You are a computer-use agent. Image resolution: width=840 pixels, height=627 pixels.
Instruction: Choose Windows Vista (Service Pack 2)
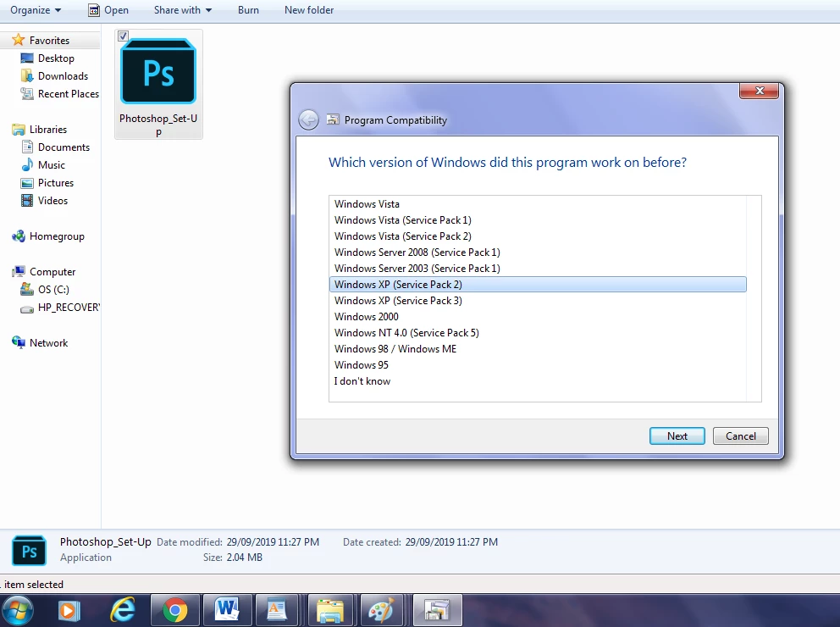click(x=538, y=236)
